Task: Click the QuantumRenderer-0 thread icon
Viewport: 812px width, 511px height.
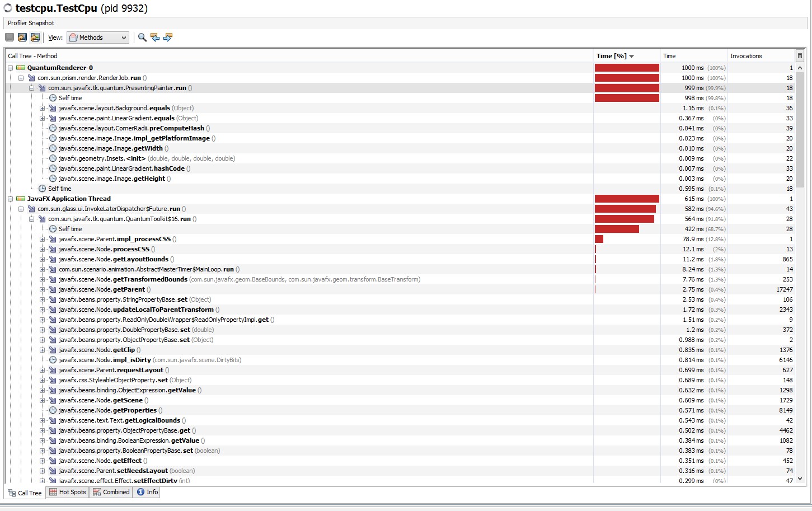Action: 21,68
